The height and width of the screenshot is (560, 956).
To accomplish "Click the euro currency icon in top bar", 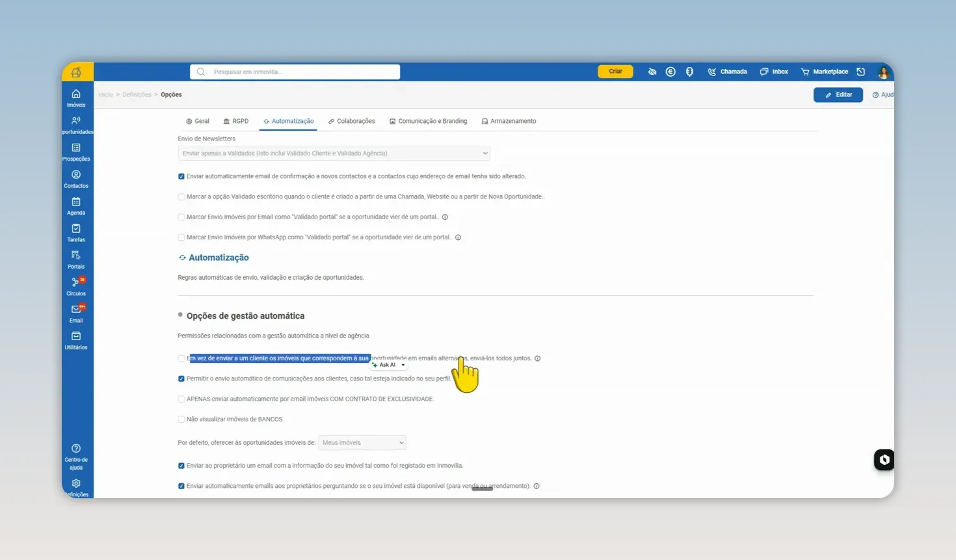I will click(671, 72).
